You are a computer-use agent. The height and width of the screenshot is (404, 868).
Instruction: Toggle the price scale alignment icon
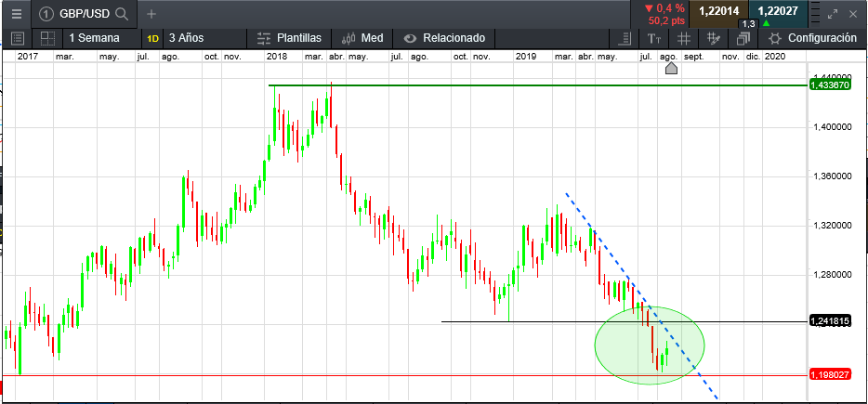coord(624,38)
